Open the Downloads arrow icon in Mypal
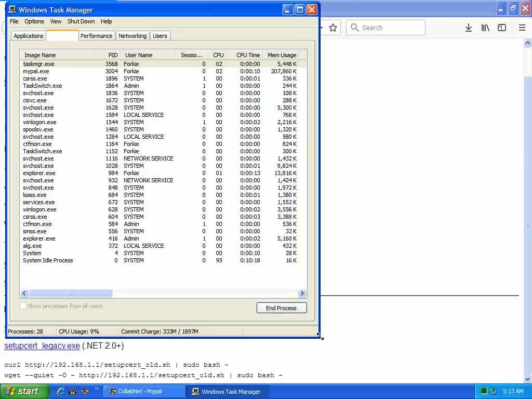 [468, 28]
